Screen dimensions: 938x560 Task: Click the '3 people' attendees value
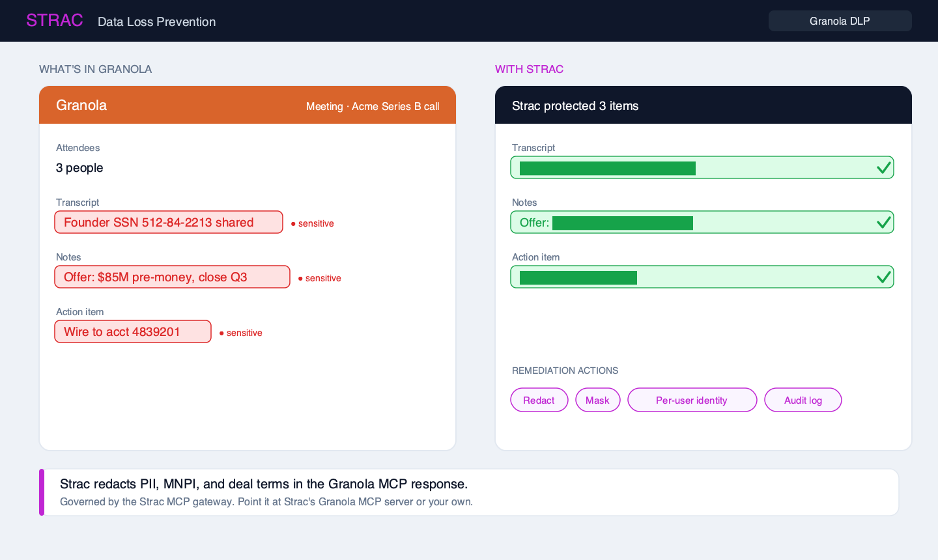tap(79, 168)
